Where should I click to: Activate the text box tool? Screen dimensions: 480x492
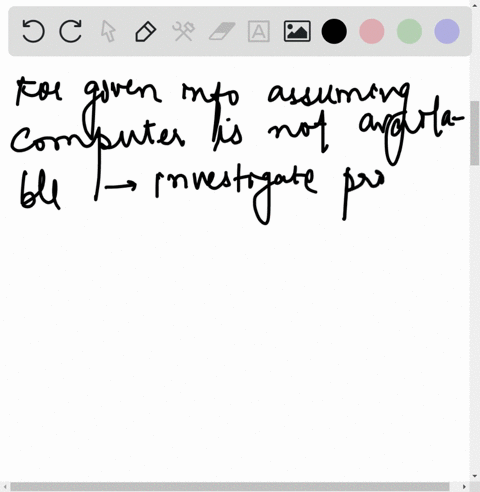(259, 31)
